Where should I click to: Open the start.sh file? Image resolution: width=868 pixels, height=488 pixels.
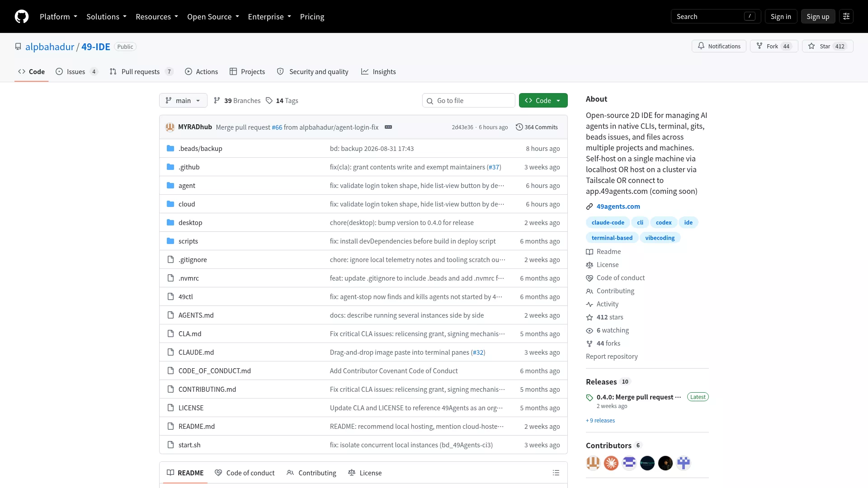click(x=189, y=445)
